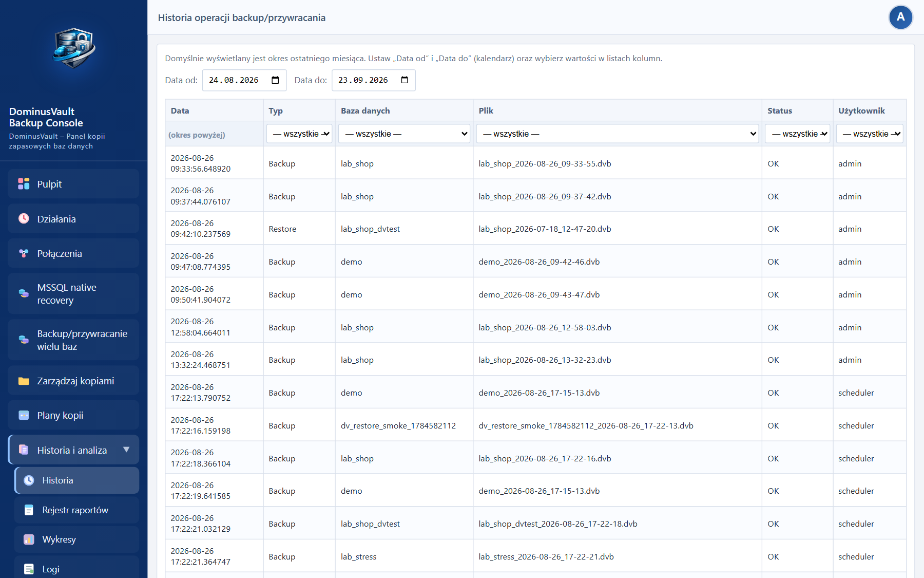The height and width of the screenshot is (578, 924).
Task: Click the Połączenia connections icon
Action: (24, 253)
